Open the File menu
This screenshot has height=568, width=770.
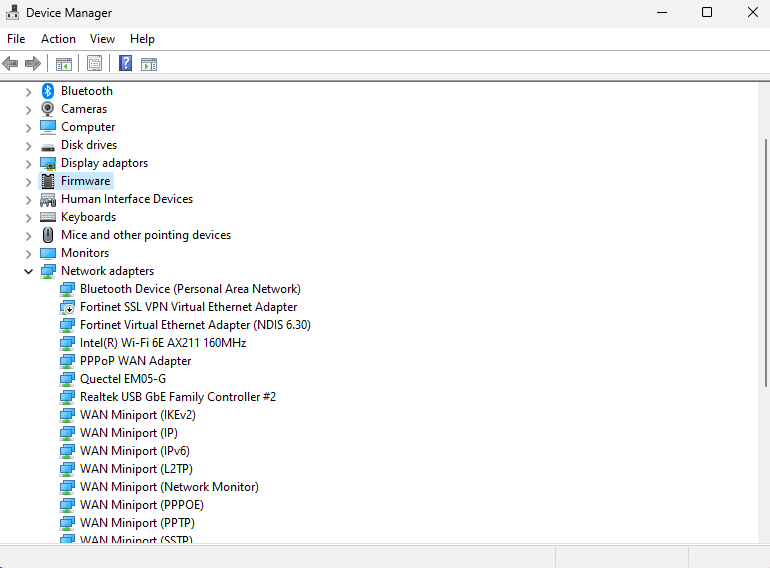point(16,39)
